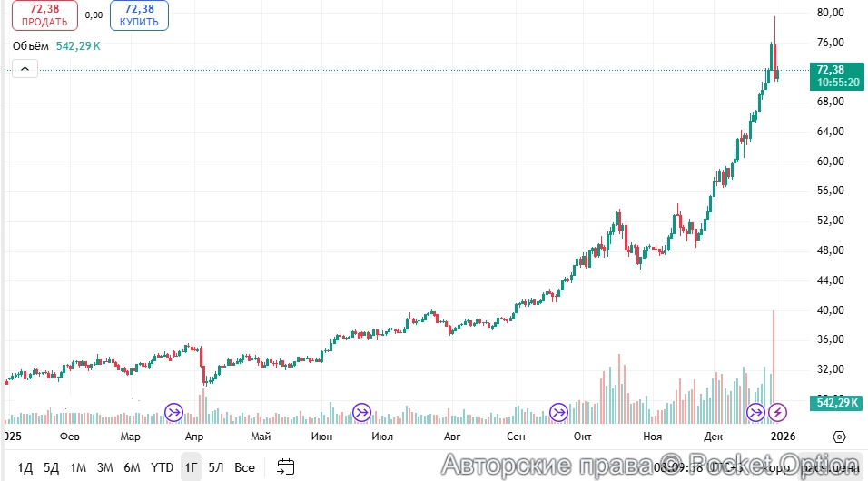Click the late-September event marker icon
868x481 pixels.
pyautogui.click(x=557, y=413)
